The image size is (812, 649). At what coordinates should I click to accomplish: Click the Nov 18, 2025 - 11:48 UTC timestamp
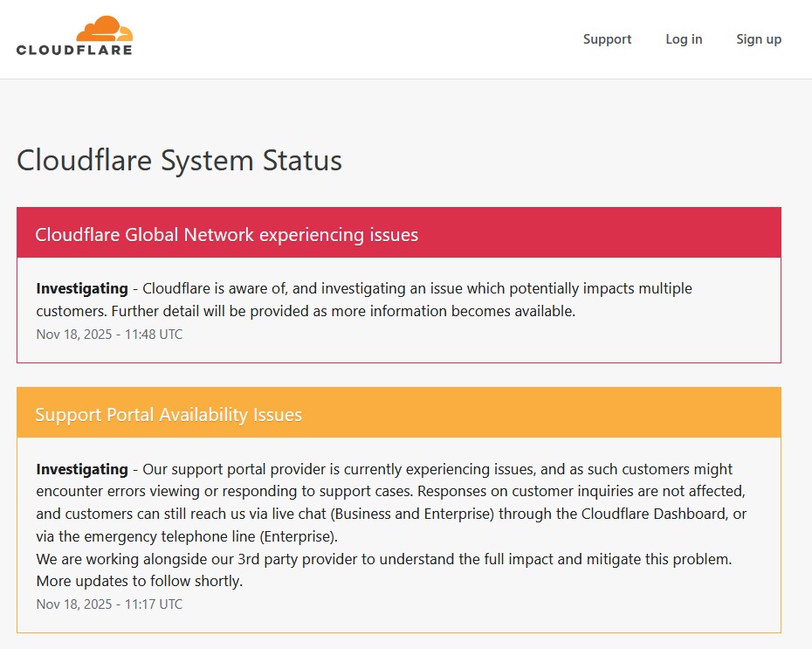pos(109,335)
